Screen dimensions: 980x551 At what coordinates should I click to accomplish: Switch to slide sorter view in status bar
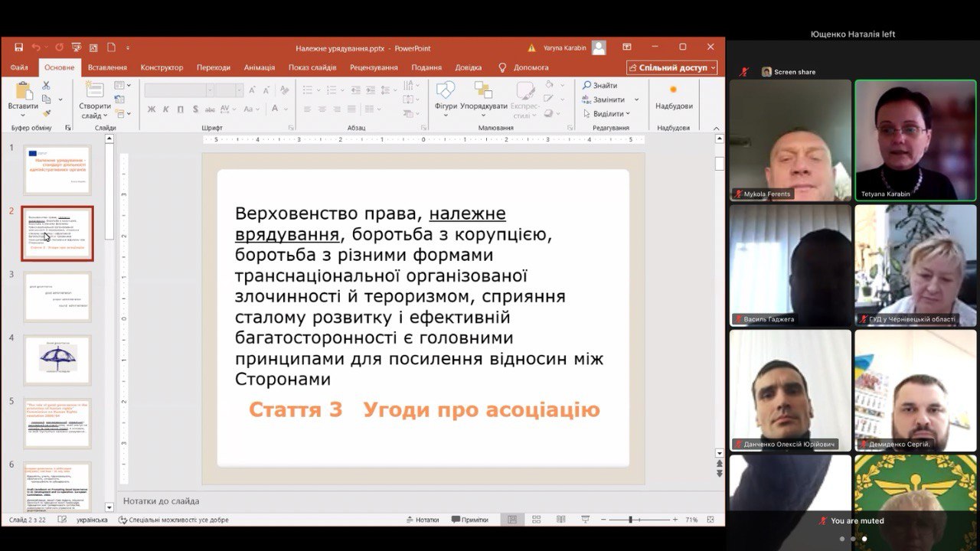[537, 520]
